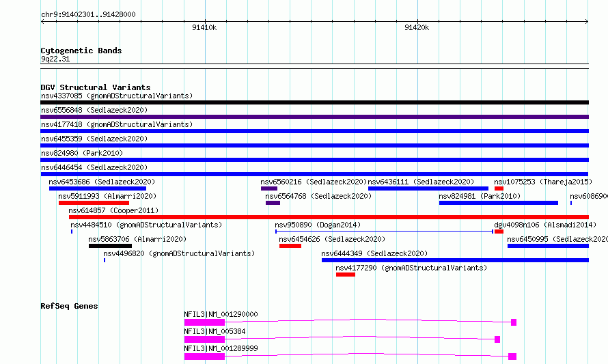This screenshot has width=608, height=364.
Task: Select the nsv824980 (Park2010) label
Action: (82, 153)
